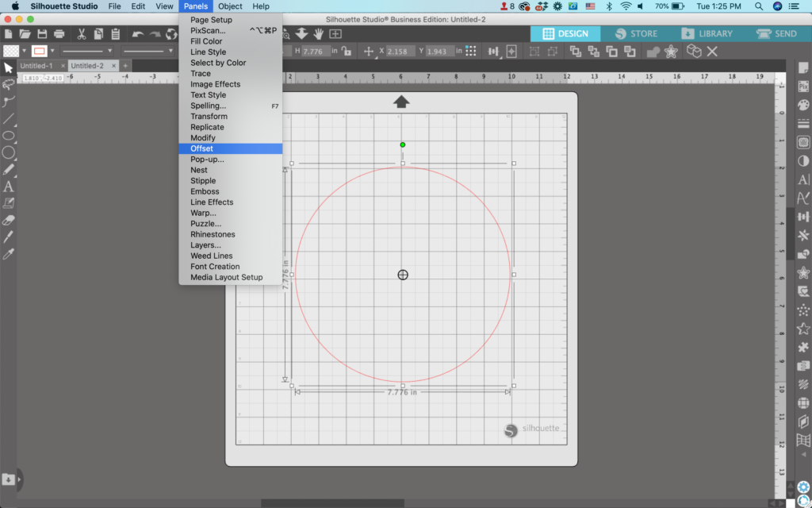This screenshot has height=508, width=812.
Task: Click the Y position input field
Action: (x=440, y=52)
